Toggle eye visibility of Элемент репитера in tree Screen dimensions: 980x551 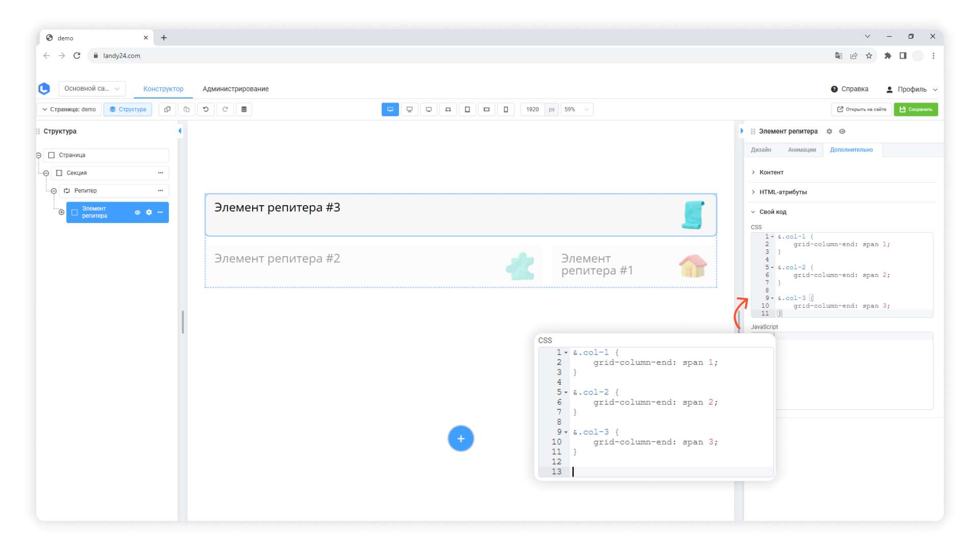pos(137,212)
